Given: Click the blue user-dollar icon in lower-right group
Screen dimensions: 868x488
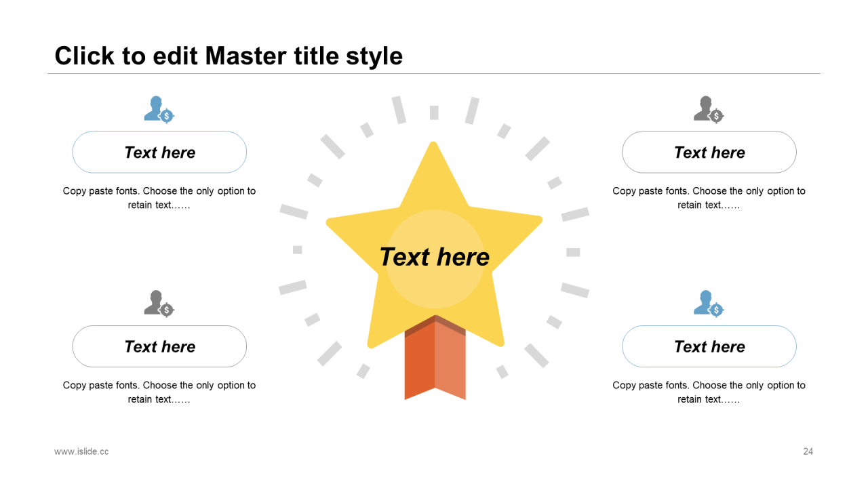Looking at the screenshot, I should coord(709,303).
